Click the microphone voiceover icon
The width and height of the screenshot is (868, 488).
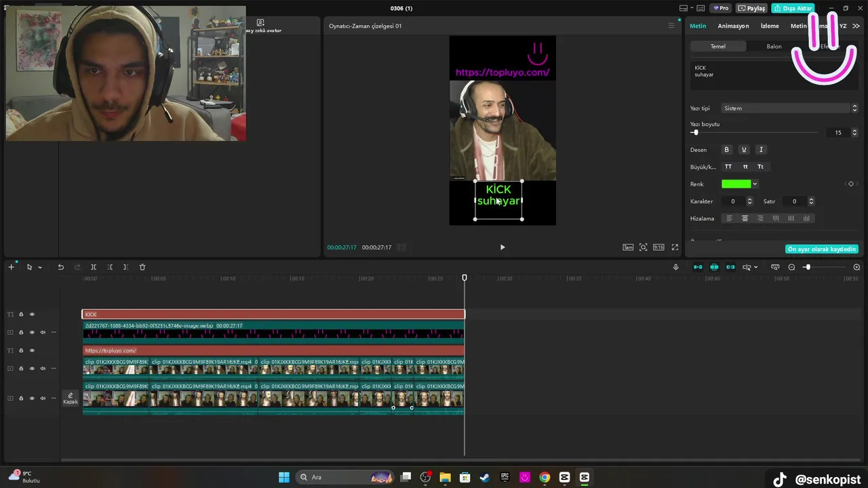675,267
